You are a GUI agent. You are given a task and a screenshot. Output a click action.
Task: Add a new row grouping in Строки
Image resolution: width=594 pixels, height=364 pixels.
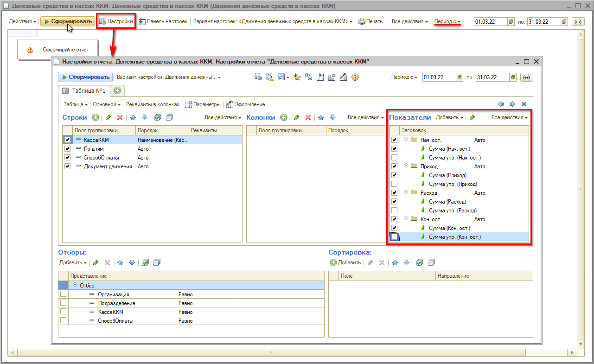(96, 118)
